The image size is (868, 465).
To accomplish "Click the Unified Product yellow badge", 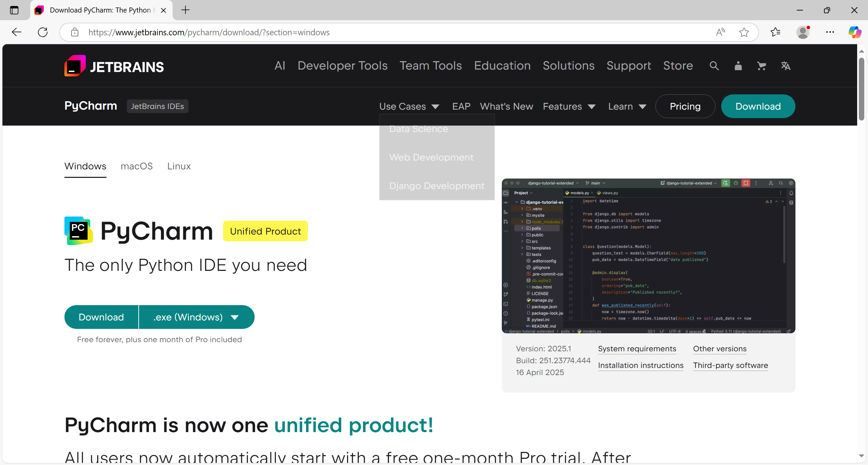I will (x=265, y=231).
